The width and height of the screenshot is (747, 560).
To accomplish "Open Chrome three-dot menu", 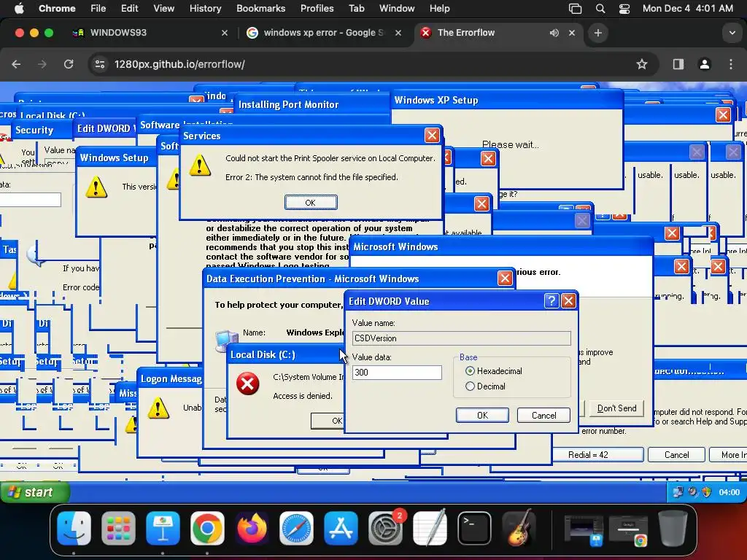I will point(731,64).
